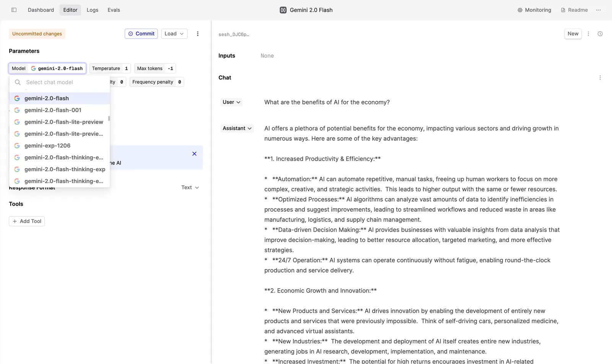Click the Uncommitted changes badge
The height and width of the screenshot is (364, 612).
pos(37,34)
